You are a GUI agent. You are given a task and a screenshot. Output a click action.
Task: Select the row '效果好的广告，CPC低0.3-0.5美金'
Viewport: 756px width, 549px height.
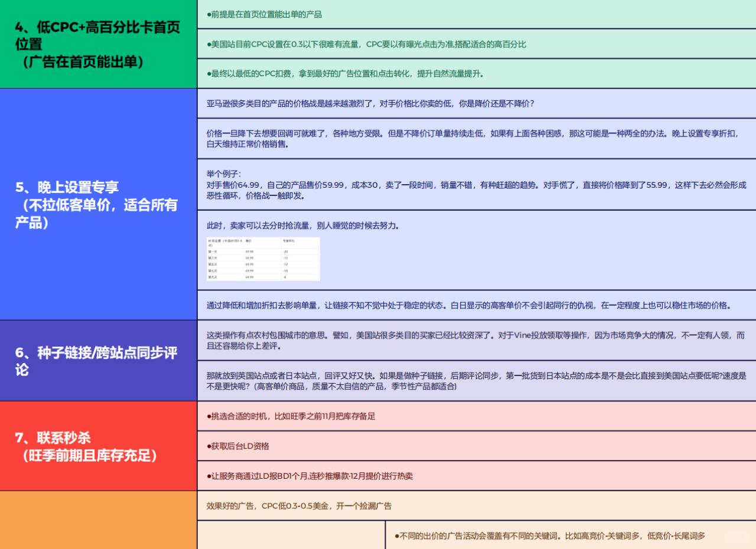click(x=477, y=506)
